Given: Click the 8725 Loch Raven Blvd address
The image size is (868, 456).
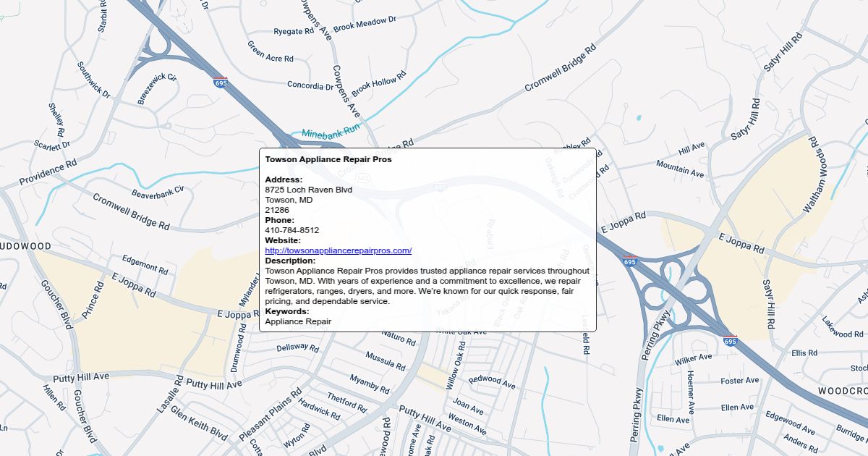Looking at the screenshot, I should (x=308, y=190).
